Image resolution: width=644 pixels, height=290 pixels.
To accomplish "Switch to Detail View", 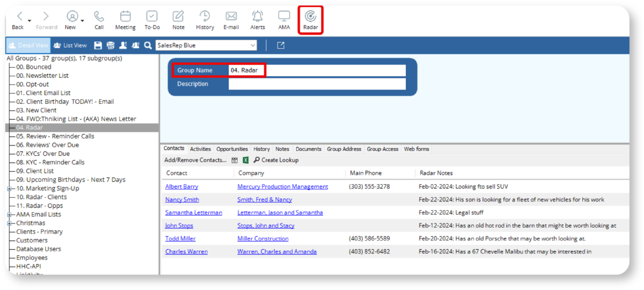I will tap(28, 45).
